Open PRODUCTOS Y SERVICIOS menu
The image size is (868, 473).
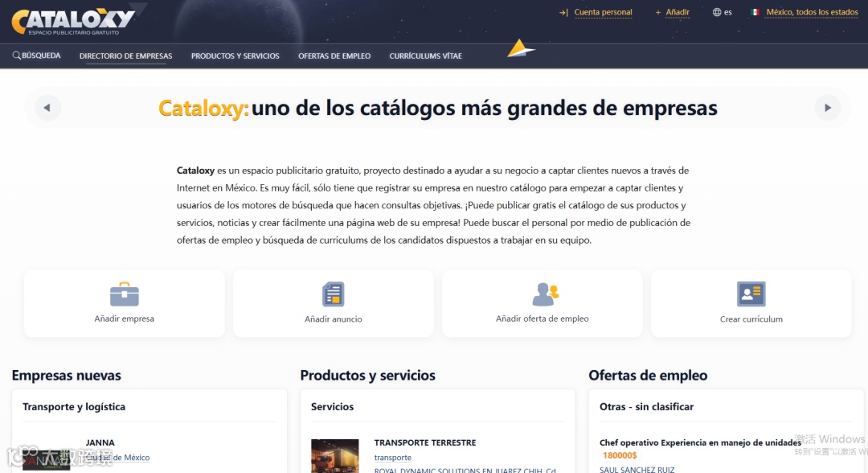pyautogui.click(x=235, y=56)
